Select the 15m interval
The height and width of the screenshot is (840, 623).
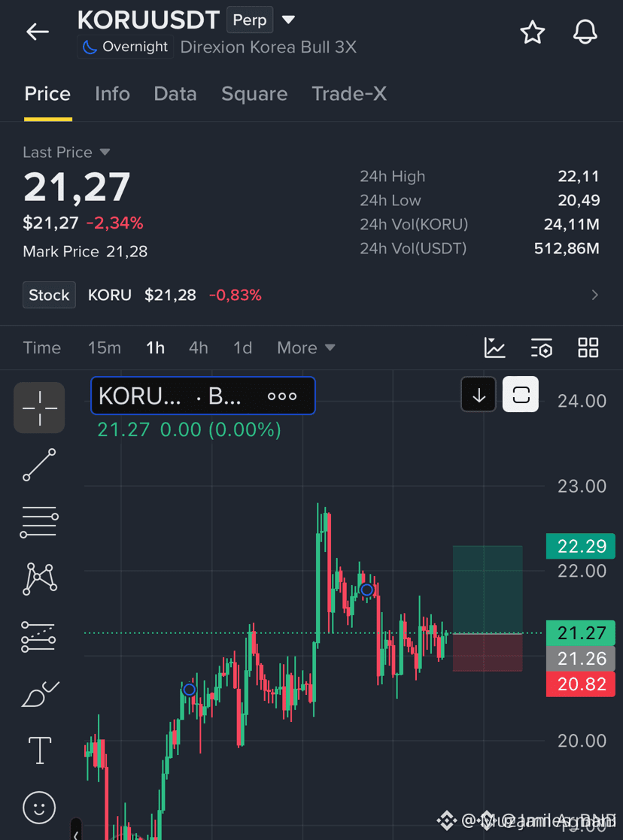coord(105,347)
